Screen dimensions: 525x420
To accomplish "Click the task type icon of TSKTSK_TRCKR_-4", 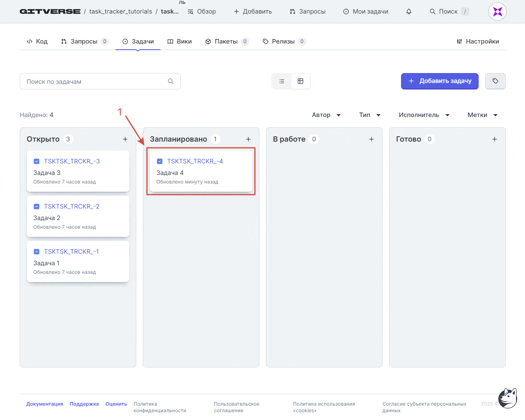I will (160, 161).
